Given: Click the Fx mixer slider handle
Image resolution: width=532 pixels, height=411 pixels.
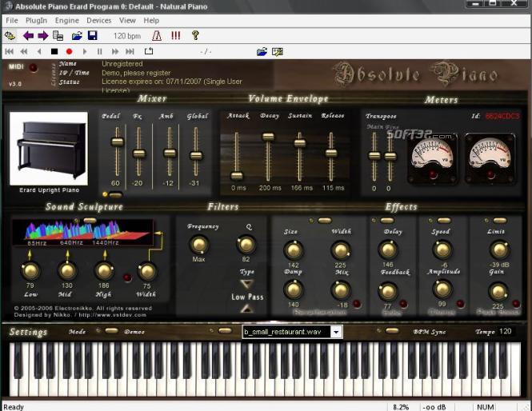Looking at the screenshot, I should [138, 154].
